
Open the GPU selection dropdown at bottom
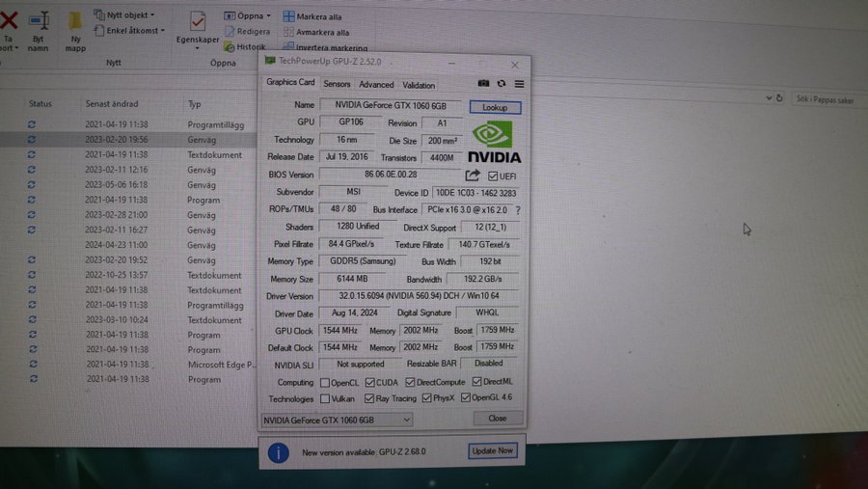(337, 420)
